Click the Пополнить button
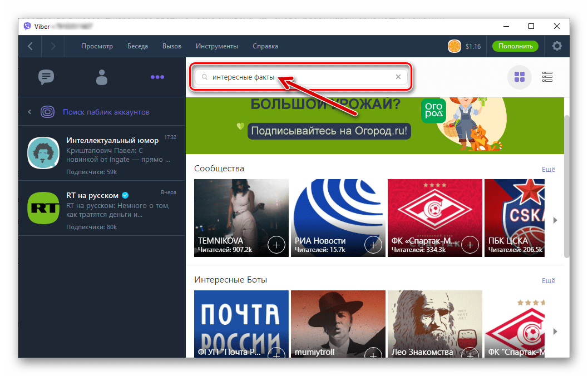Screen dimensions: 588x376 (515, 46)
